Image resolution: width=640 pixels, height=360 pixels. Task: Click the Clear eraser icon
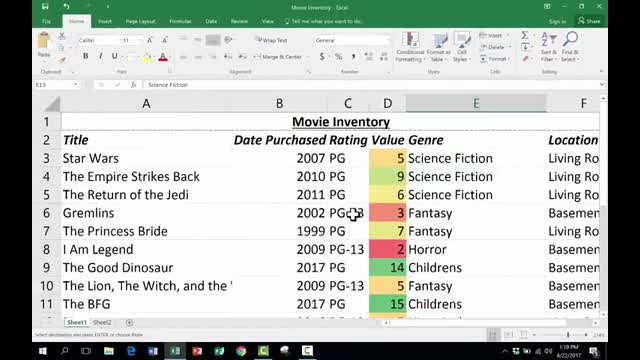point(525,59)
